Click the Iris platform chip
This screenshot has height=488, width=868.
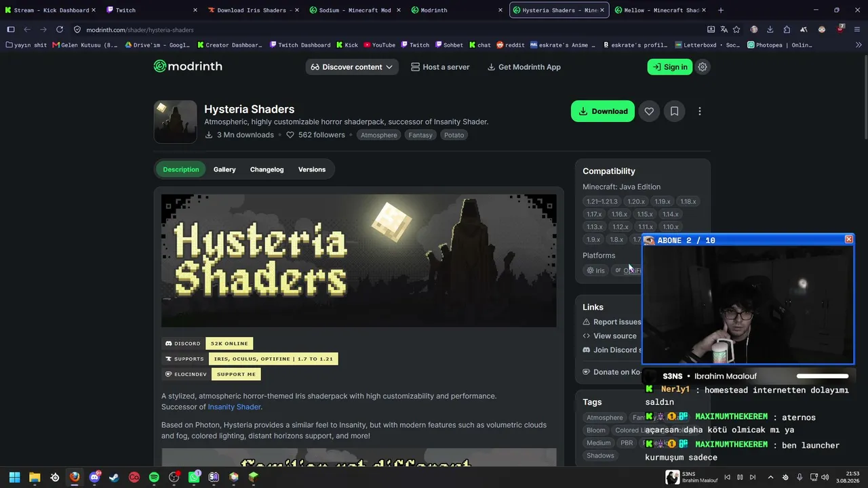595,270
